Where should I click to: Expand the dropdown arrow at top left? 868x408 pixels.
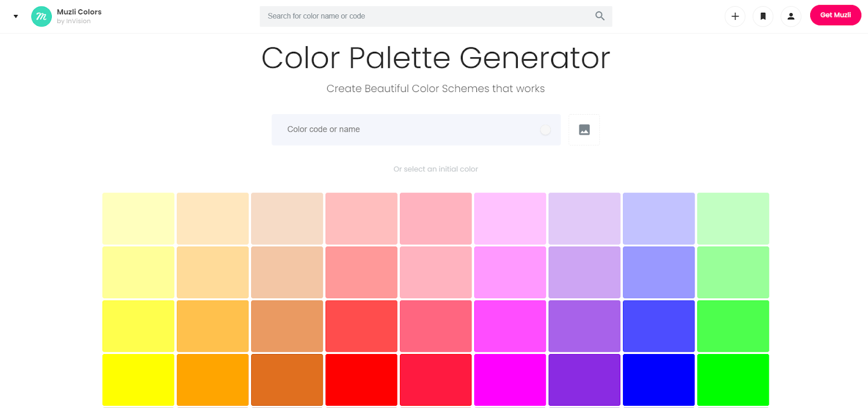(x=15, y=17)
